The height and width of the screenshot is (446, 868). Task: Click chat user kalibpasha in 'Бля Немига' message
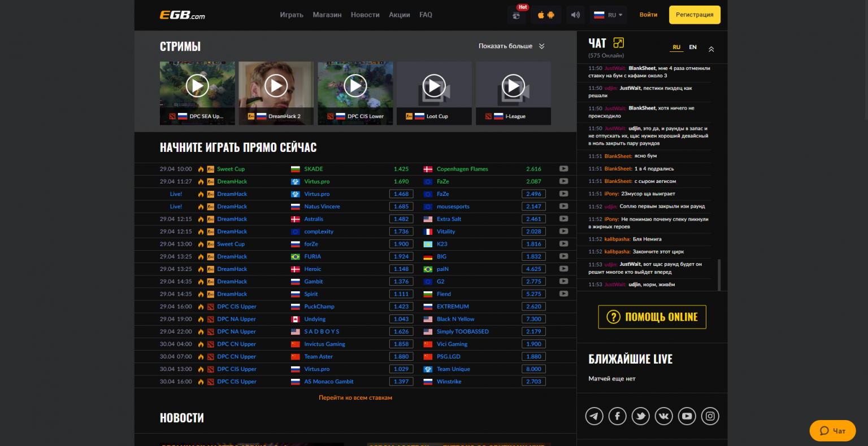(617, 239)
